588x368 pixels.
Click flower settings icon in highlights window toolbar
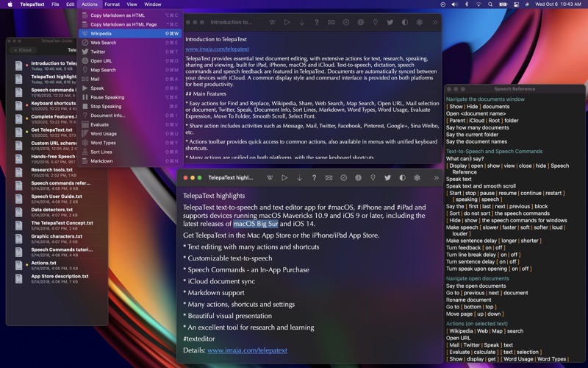[x=417, y=177]
